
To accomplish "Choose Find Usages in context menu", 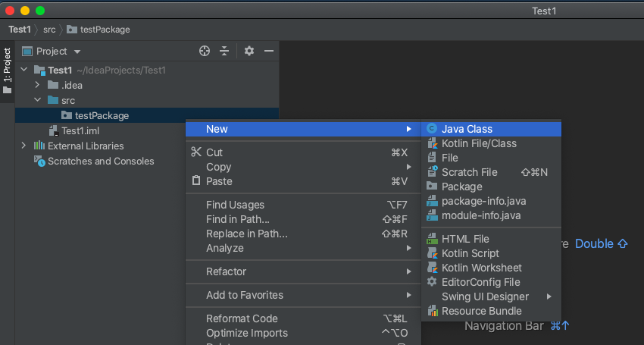I will pyautogui.click(x=304, y=205).
